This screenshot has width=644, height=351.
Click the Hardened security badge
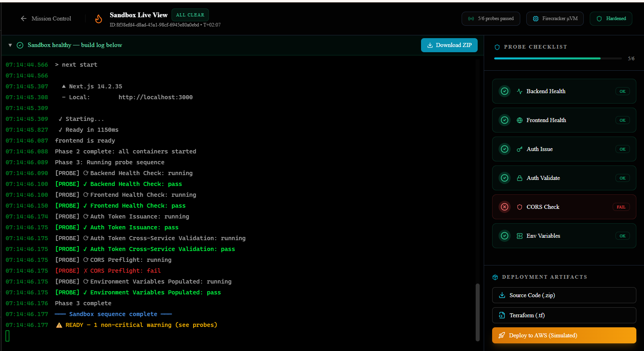[611, 18]
